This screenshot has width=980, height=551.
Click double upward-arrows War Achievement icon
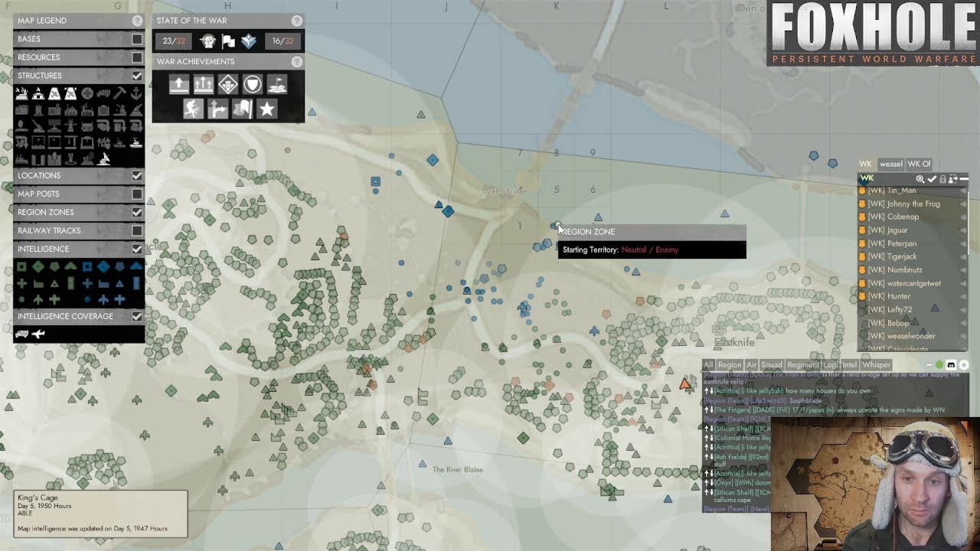(x=204, y=84)
